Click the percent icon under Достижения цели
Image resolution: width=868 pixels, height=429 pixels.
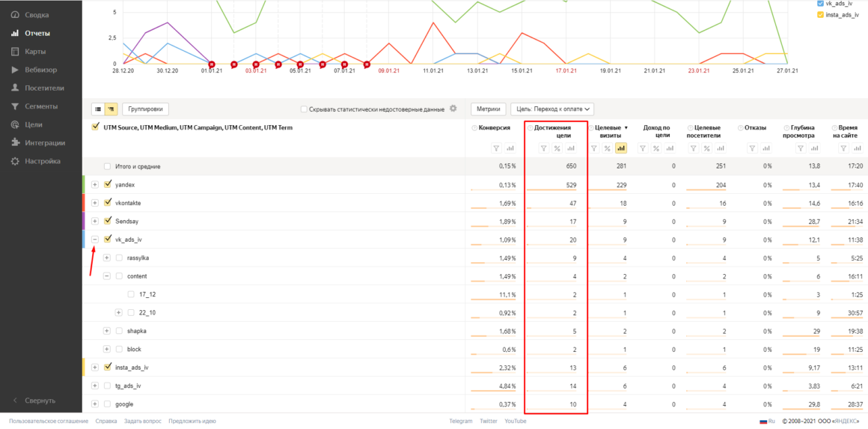tap(557, 148)
